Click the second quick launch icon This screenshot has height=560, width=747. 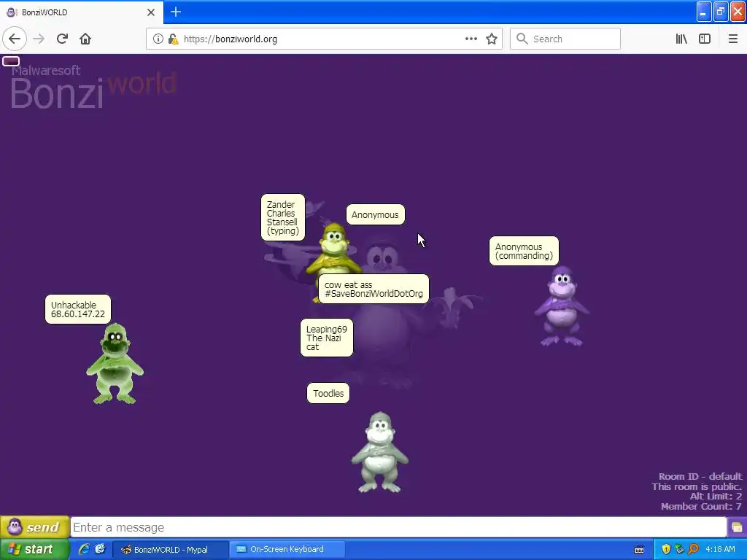(99, 549)
